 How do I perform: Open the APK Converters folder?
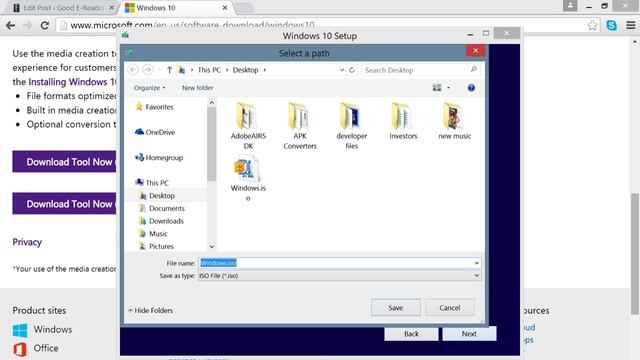coord(300,126)
